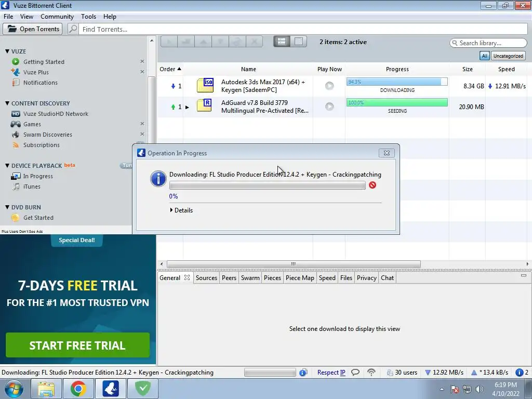532x399 pixels.
Task: Click the ISO file icon for Autodesk 3ds Max
Action: pos(205,85)
